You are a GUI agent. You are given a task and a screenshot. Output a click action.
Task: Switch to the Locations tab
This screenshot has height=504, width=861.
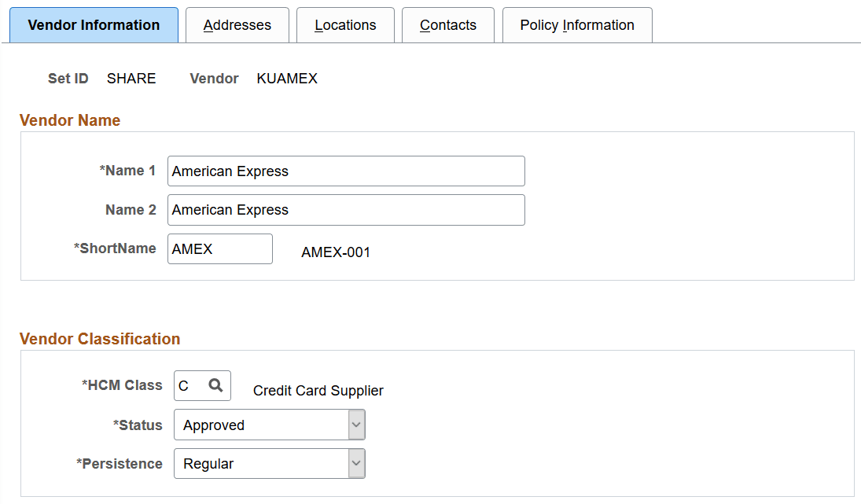(x=345, y=24)
